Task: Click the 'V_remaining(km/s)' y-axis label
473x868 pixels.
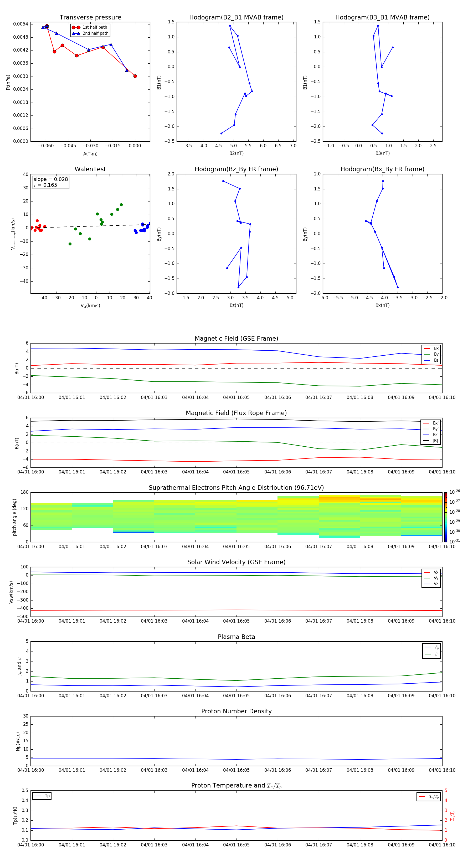Action: tap(13, 234)
